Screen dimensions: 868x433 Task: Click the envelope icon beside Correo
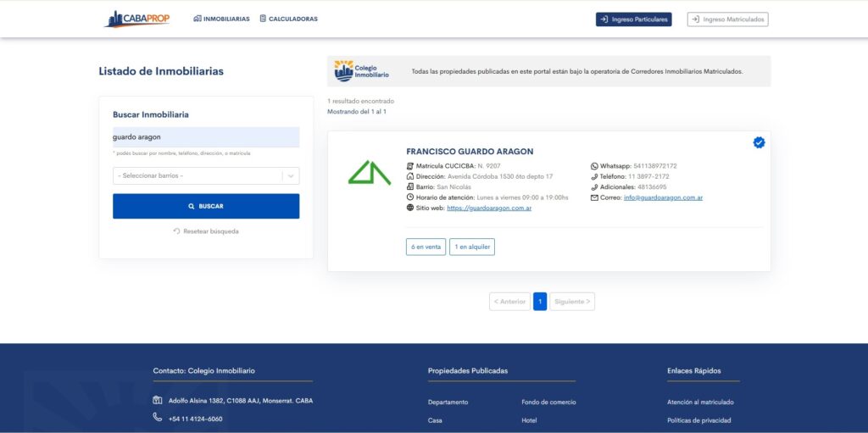594,197
